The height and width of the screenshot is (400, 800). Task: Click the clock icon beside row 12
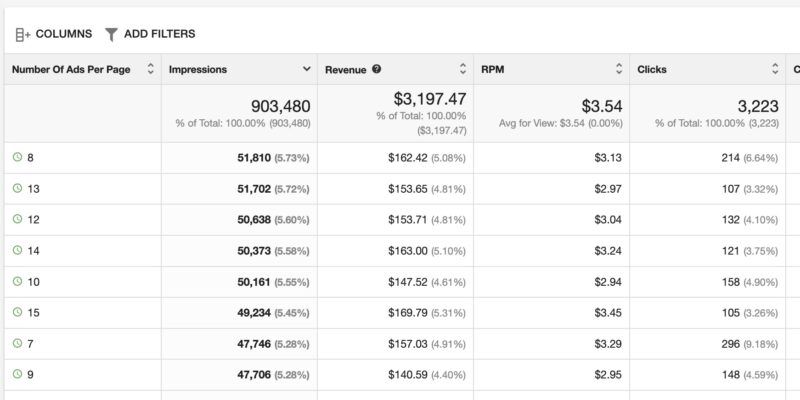(17, 219)
